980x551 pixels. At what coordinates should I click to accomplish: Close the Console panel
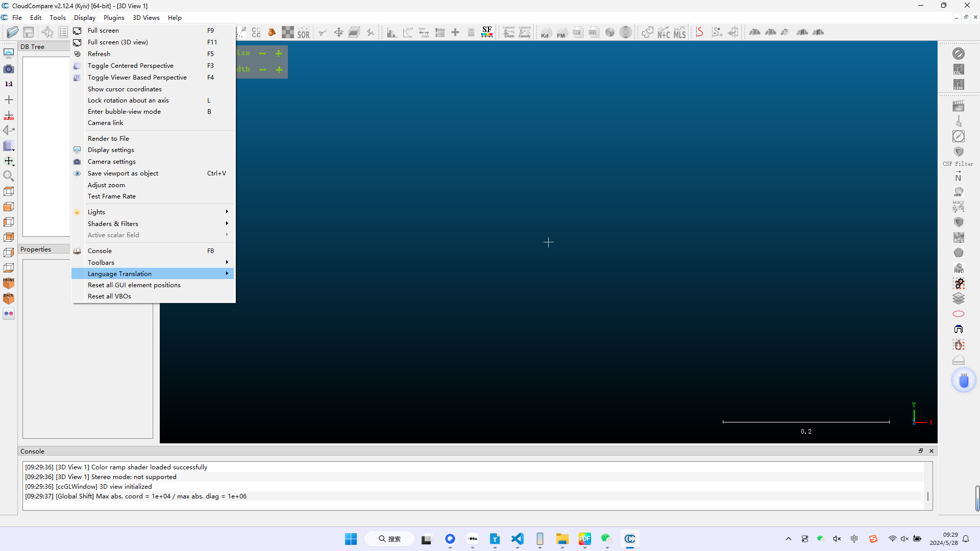932,451
